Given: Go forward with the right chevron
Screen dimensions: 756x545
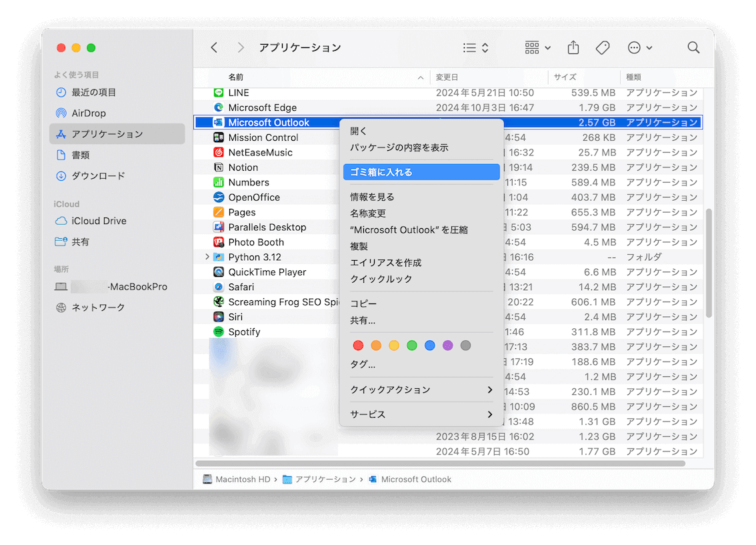Looking at the screenshot, I should click(241, 47).
